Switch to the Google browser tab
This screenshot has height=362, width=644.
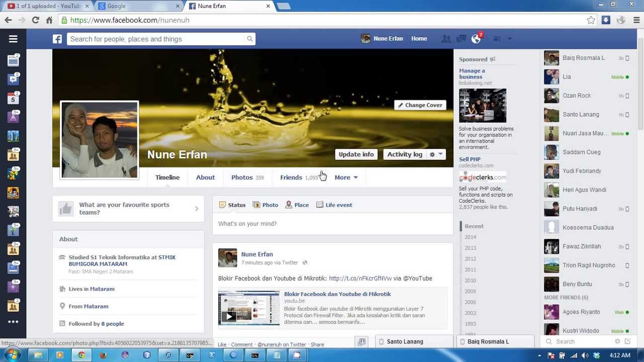tap(138, 6)
